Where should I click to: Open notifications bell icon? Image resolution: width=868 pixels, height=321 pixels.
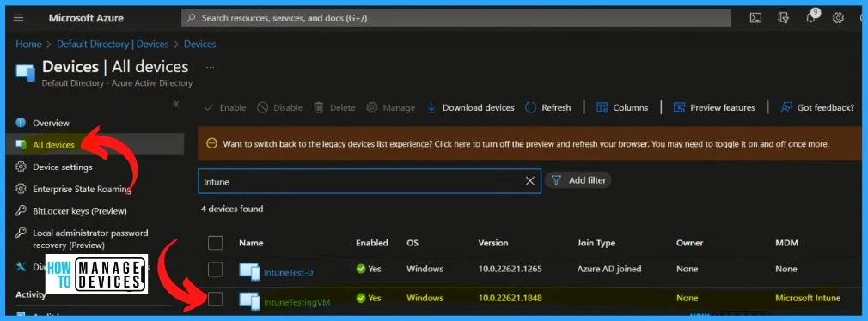coord(810,18)
